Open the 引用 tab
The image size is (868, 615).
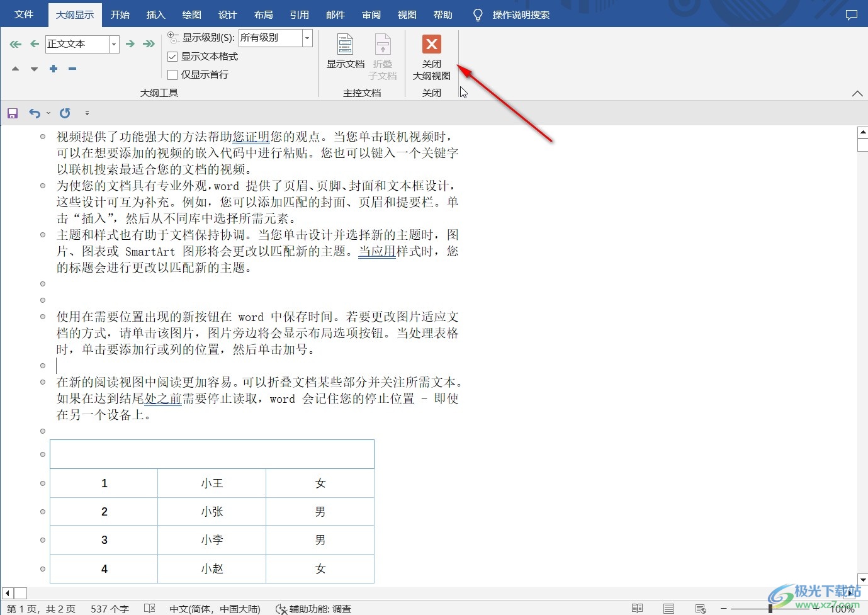click(299, 14)
